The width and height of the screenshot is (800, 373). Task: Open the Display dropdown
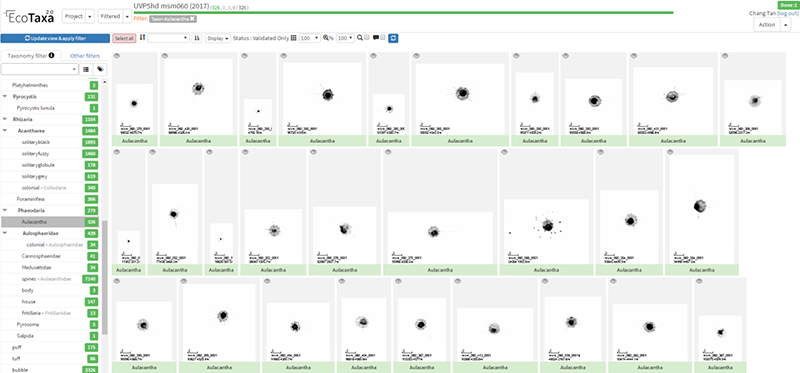[217, 38]
